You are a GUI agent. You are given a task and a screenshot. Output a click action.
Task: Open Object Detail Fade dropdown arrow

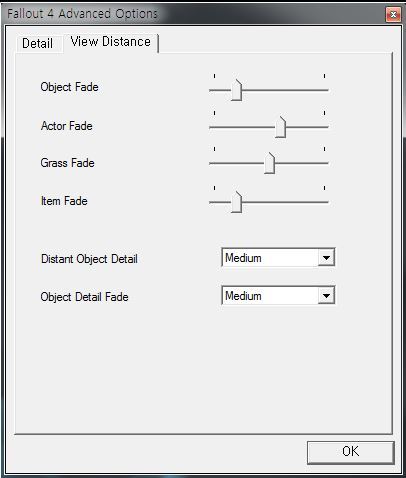click(326, 296)
